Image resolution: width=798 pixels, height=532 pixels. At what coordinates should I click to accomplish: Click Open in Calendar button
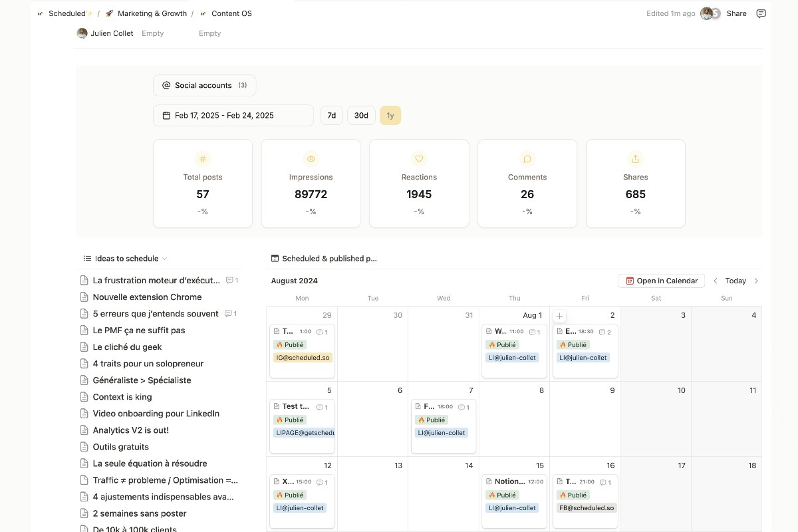click(661, 281)
